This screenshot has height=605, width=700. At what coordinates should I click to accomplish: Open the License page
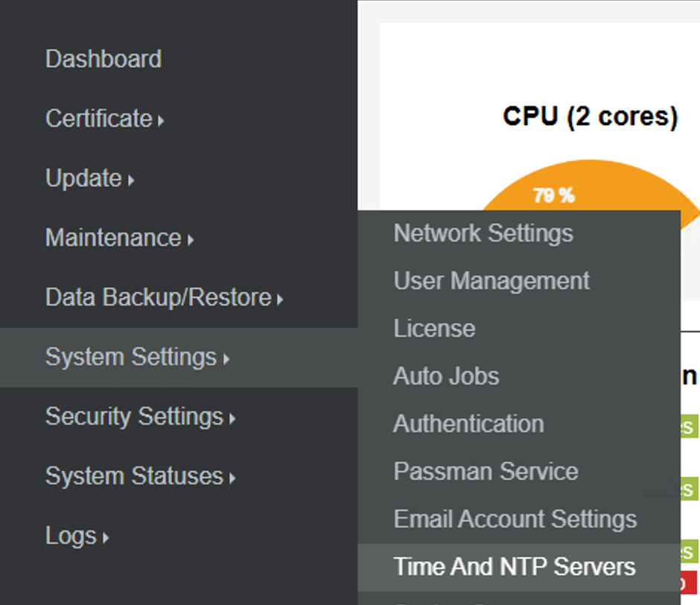[x=434, y=329]
